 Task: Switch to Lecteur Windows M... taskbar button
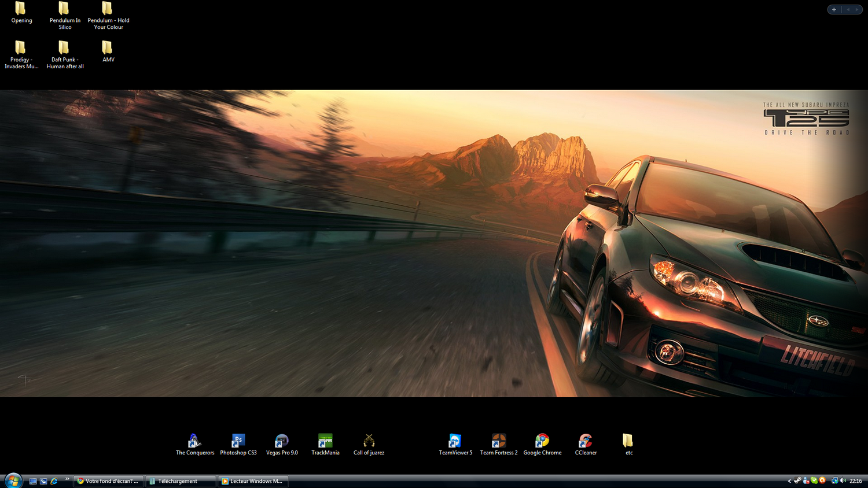tap(253, 481)
